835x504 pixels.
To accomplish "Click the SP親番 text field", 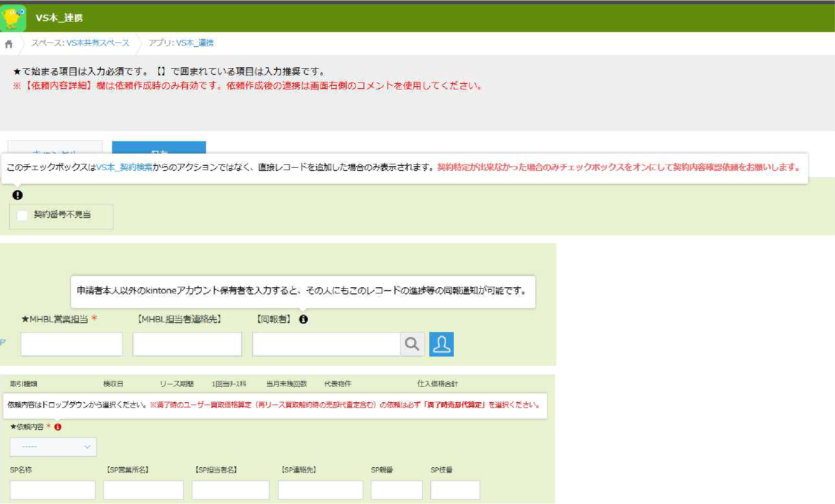I will click(x=397, y=490).
